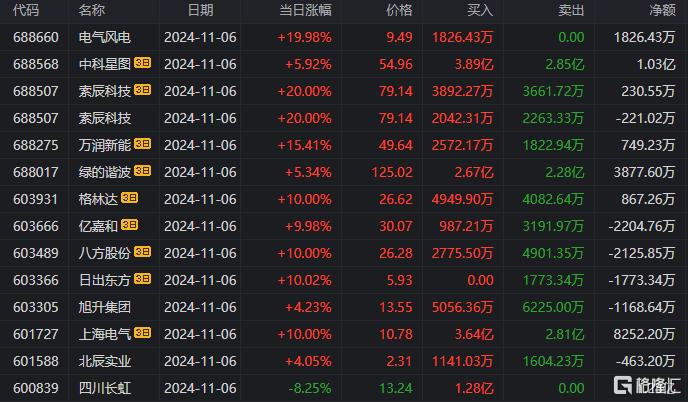Click the price 125.02 cell

point(392,172)
